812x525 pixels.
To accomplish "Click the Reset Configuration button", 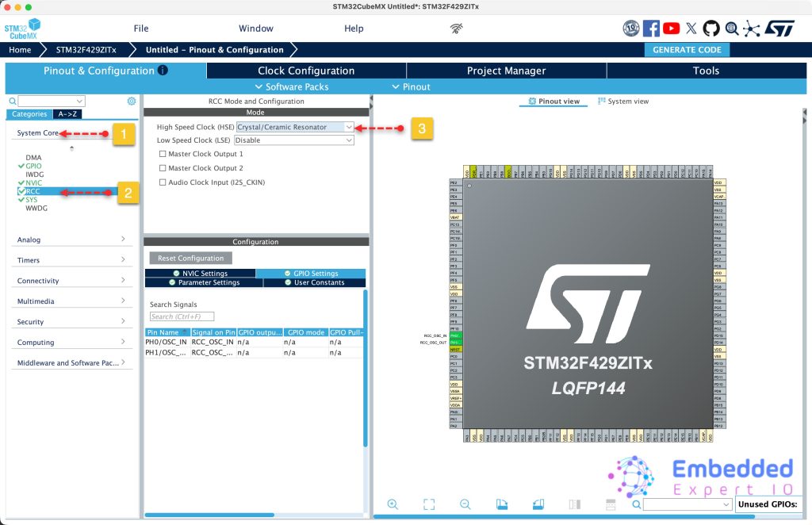I will [191, 259].
